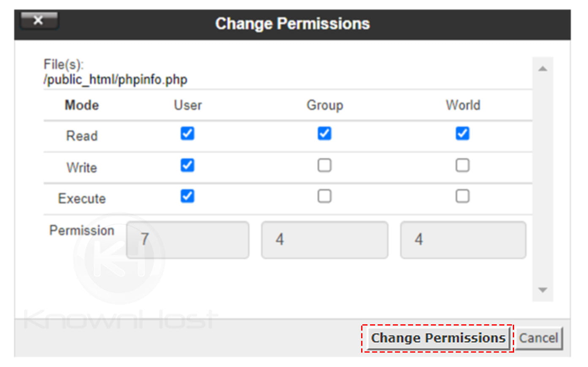Uncheck Read permission for User
588x367 pixels.
(188, 134)
